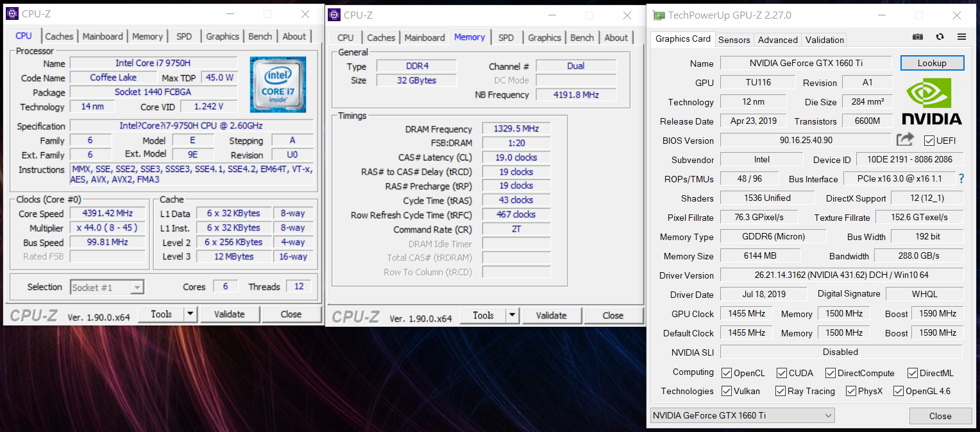Click the BIOS Version field 90.16.25.40.90

(x=806, y=140)
